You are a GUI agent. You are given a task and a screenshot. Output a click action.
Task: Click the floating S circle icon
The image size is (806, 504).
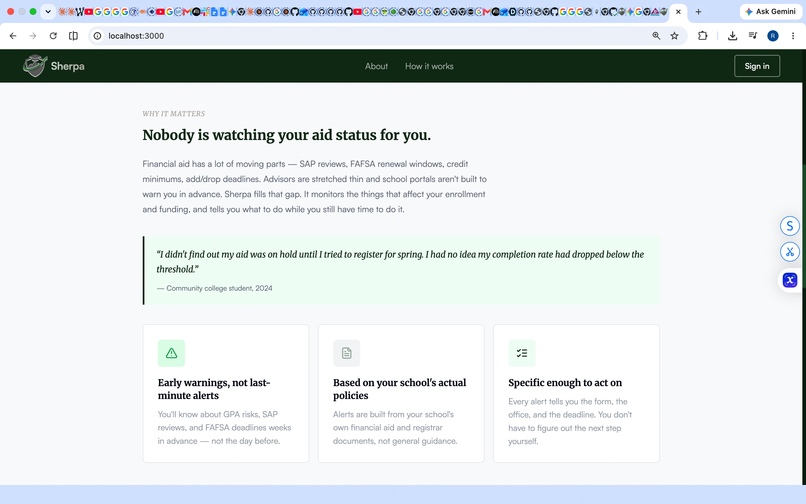[x=790, y=226]
